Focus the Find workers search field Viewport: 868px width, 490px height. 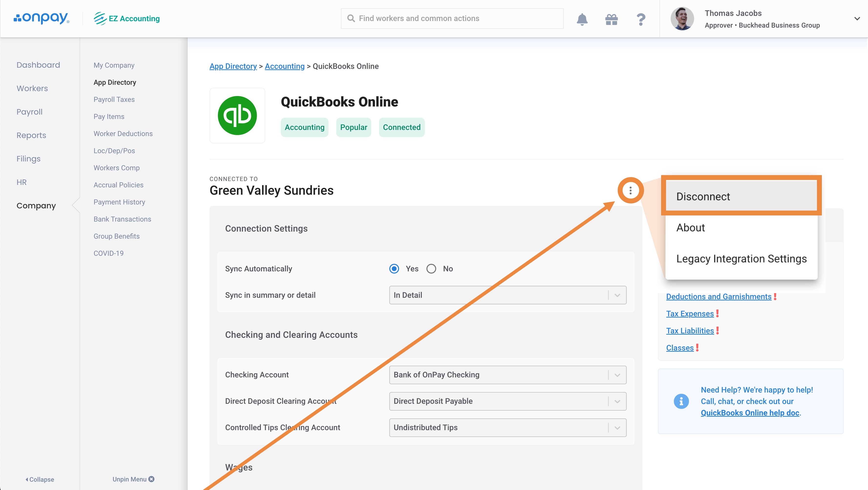[452, 19]
